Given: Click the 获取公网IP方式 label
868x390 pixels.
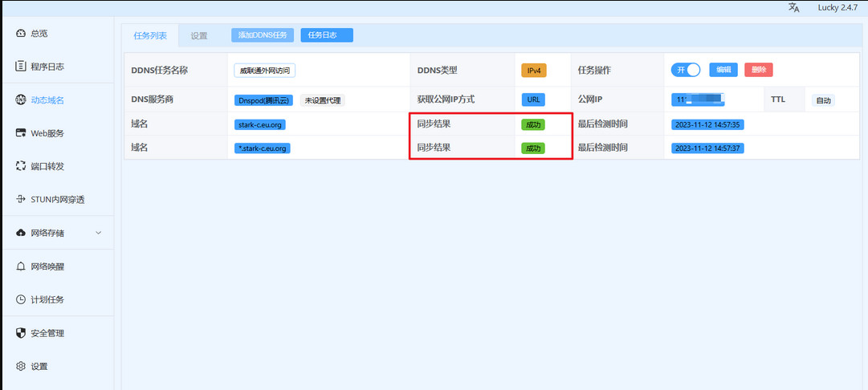Looking at the screenshot, I should [x=446, y=100].
